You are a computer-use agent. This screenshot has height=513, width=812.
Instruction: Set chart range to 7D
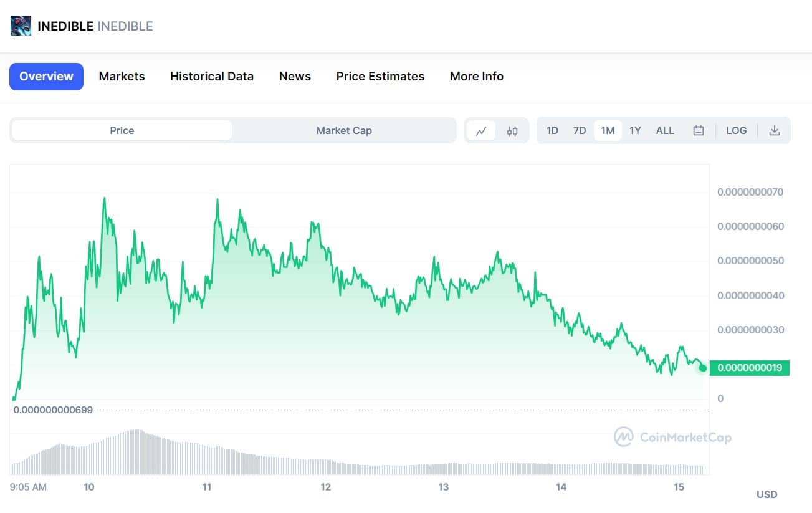click(x=580, y=131)
